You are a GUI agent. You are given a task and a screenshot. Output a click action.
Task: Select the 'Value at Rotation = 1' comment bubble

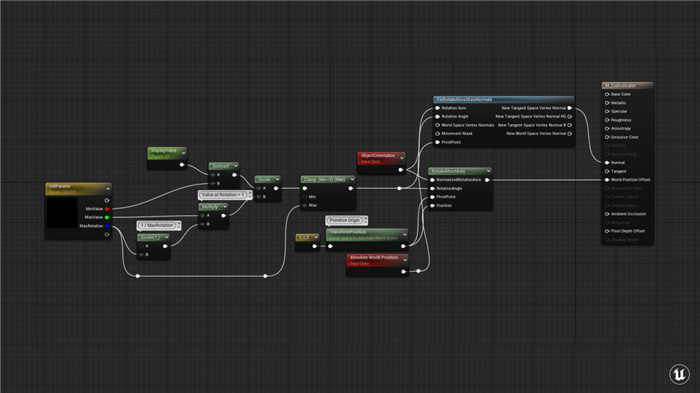coord(225,195)
